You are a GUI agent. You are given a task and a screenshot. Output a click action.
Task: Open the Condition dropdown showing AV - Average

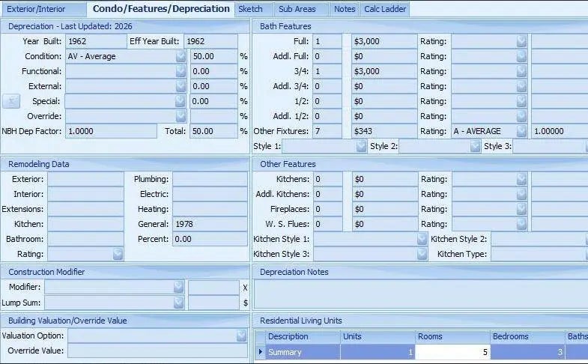[x=181, y=56]
